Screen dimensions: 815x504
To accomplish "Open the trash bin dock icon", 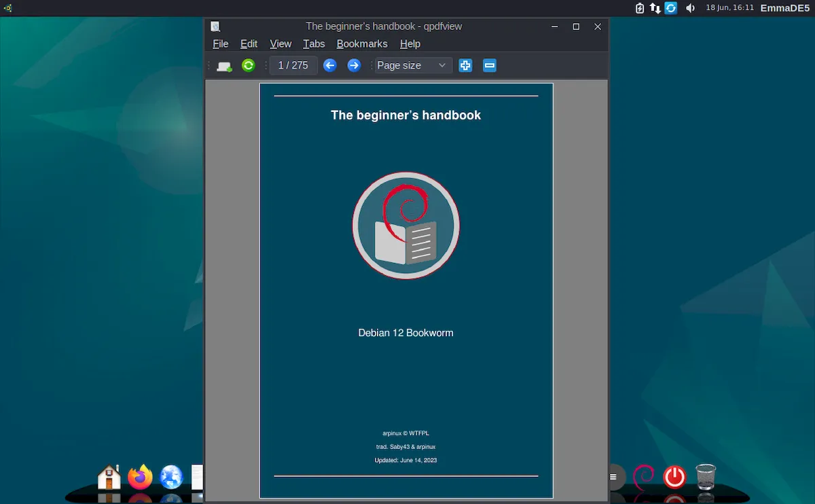I will [706, 477].
